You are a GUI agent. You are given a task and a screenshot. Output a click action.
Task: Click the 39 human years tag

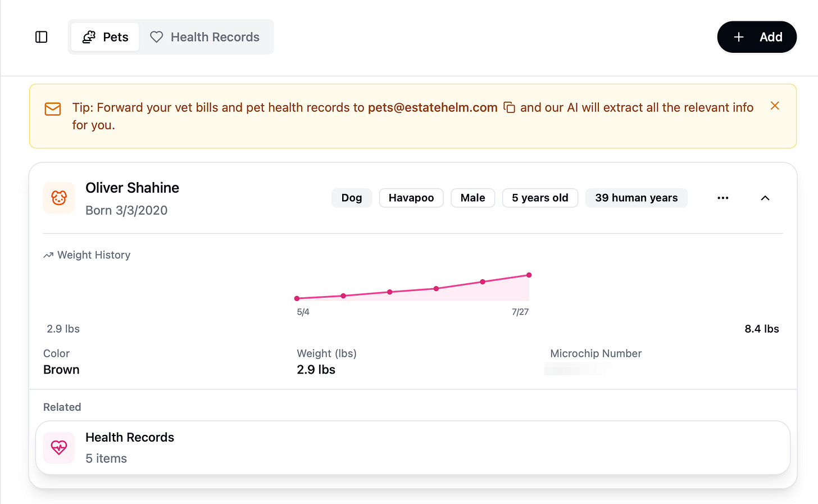click(x=637, y=198)
